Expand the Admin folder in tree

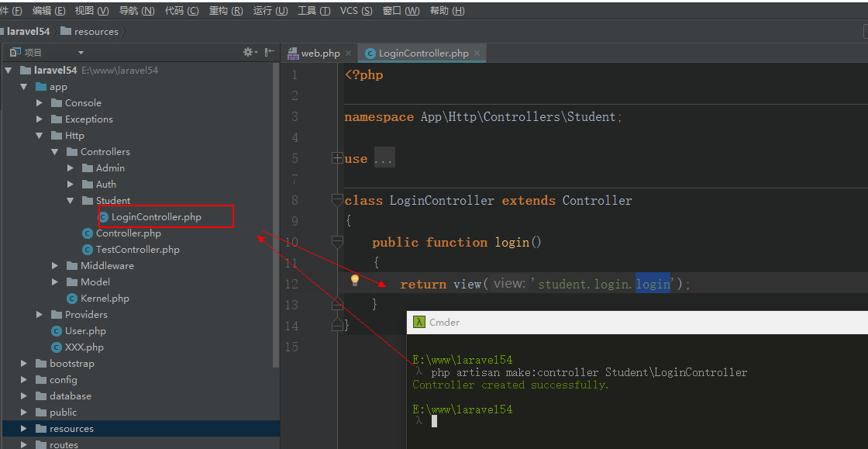coord(71,168)
